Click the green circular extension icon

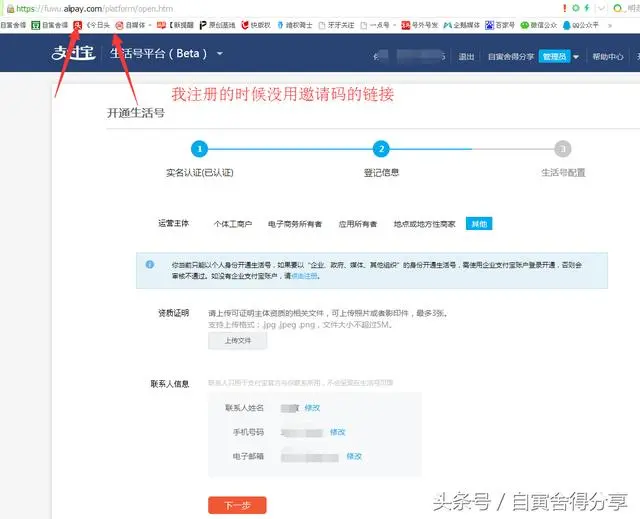tap(576, 8)
